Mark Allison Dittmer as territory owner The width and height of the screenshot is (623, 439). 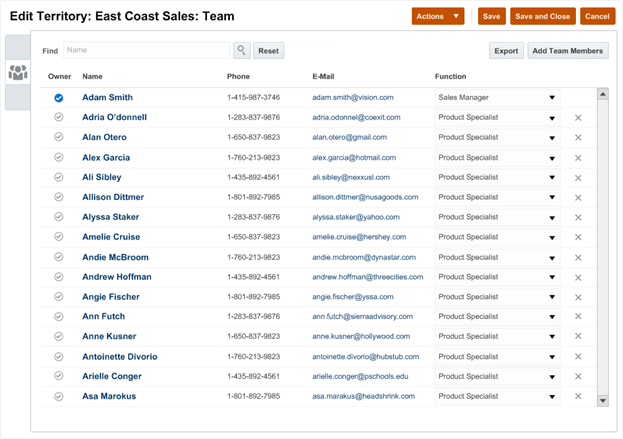coord(59,198)
